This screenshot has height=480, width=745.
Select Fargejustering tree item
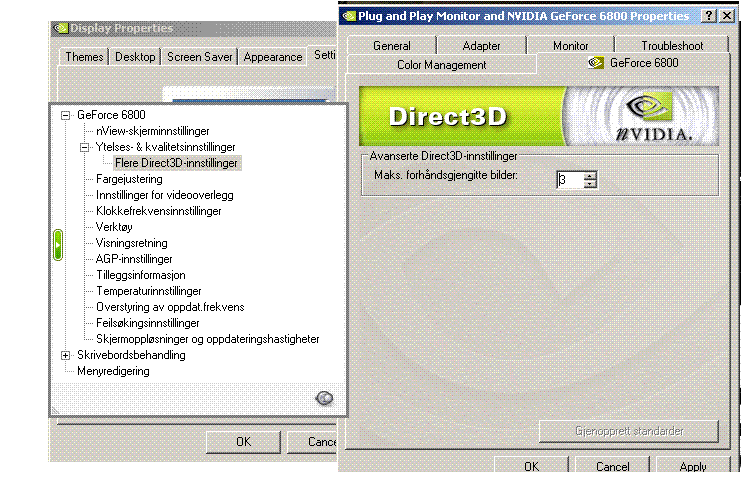coord(129,179)
